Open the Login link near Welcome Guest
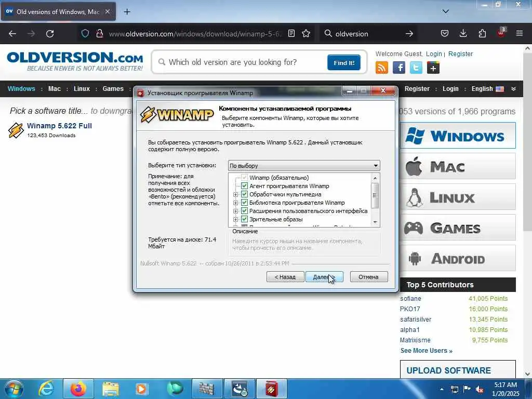 tap(434, 54)
